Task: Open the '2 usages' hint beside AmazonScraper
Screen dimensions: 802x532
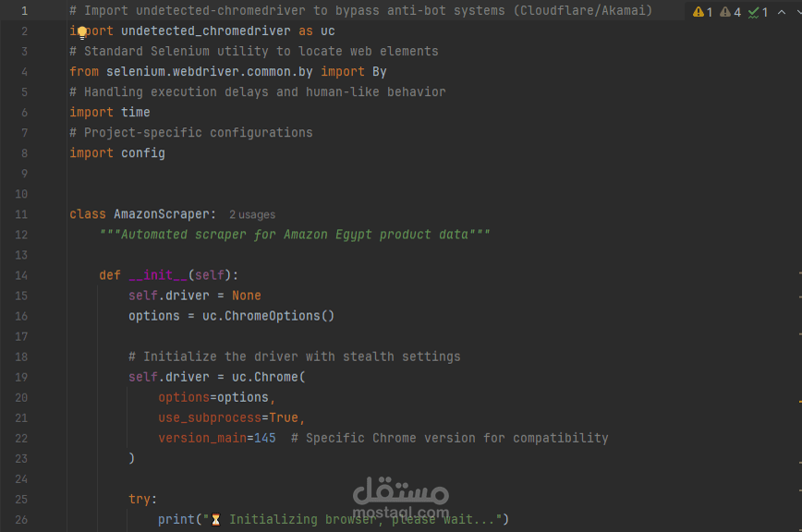Action: click(252, 214)
